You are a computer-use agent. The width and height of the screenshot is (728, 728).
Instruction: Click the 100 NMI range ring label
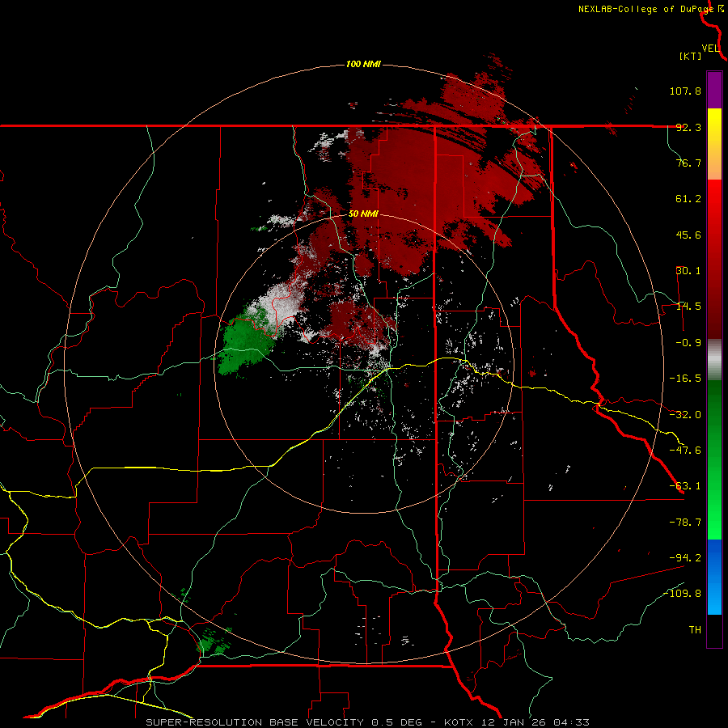[x=363, y=64]
